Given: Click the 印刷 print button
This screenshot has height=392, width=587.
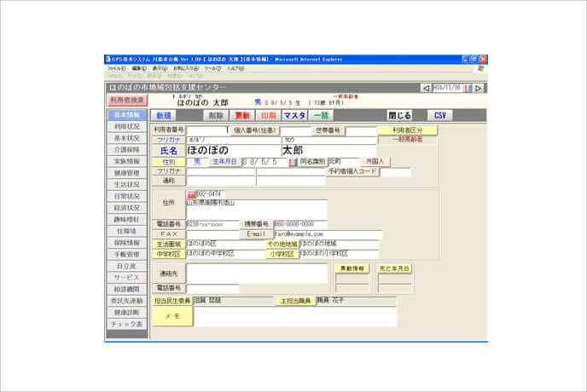Looking at the screenshot, I should pos(269,116).
